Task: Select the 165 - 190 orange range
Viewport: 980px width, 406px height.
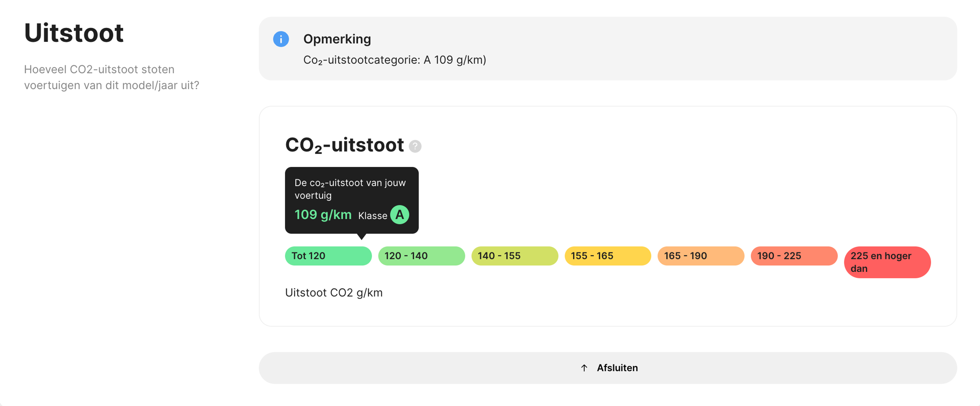Action: (x=701, y=256)
